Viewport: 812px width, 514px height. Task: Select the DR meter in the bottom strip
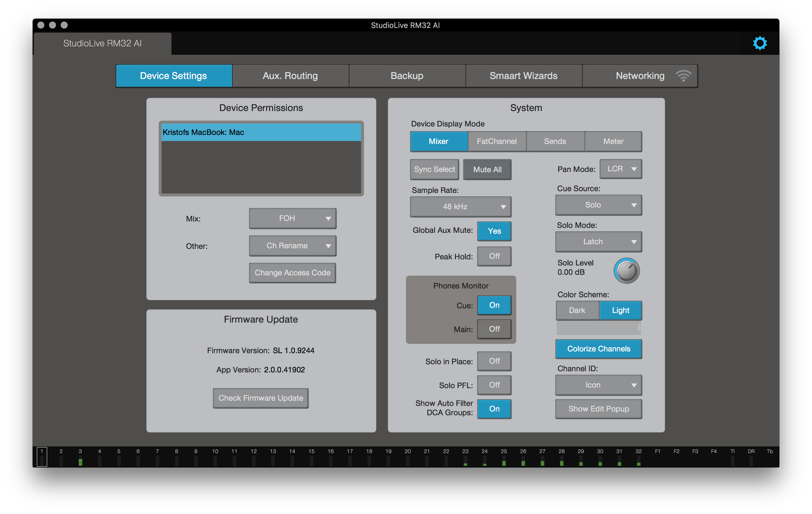click(x=751, y=457)
